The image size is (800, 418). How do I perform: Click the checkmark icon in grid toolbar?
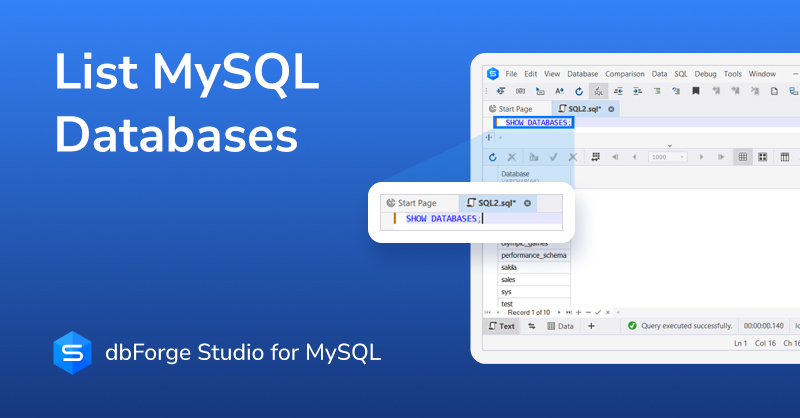tap(554, 157)
